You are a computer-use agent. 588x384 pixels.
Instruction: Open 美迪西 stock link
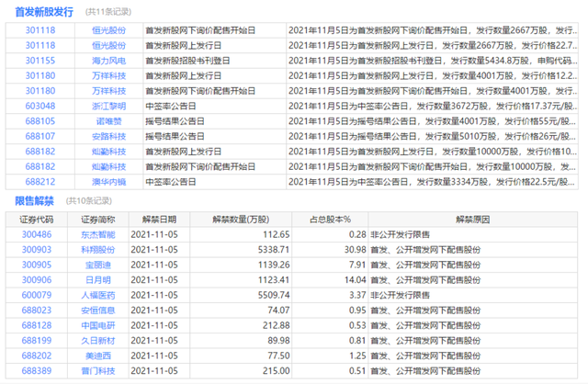pyautogui.click(x=98, y=356)
